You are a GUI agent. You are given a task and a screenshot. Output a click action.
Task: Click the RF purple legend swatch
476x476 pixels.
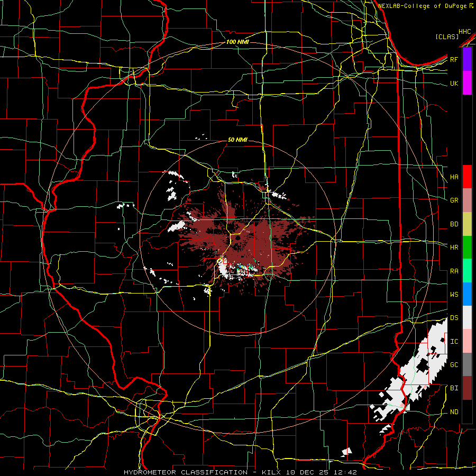(x=467, y=59)
